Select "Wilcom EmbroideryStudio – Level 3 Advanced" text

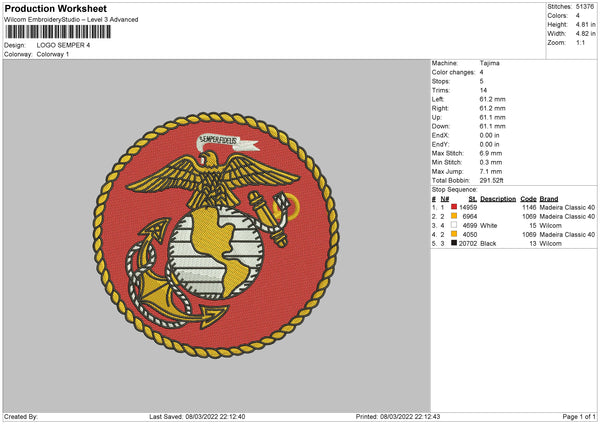pyautogui.click(x=71, y=20)
